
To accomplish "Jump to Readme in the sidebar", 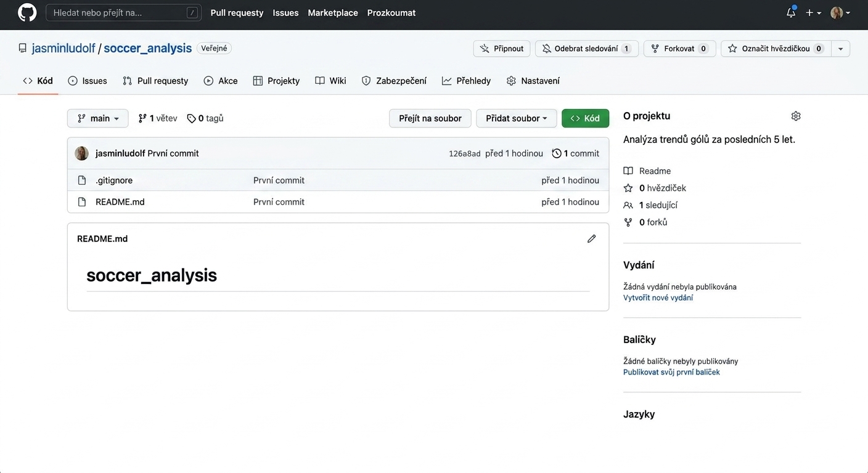I will click(647, 171).
